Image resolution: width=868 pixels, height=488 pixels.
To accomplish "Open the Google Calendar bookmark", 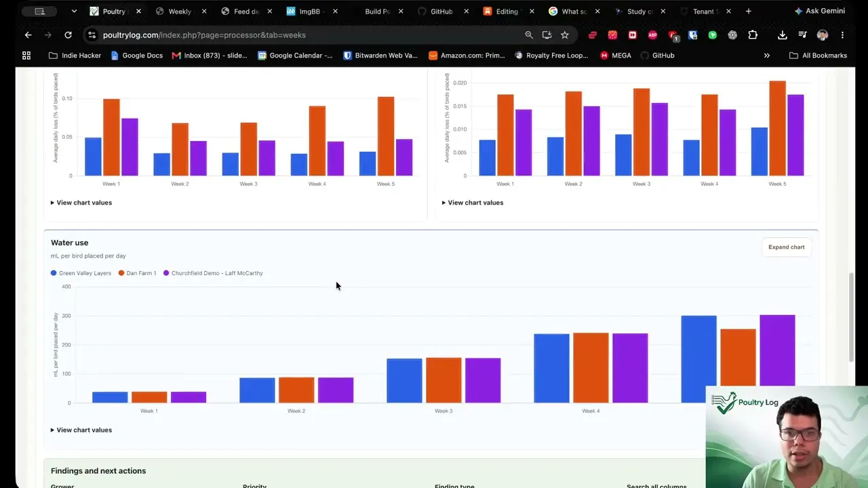I will pos(295,56).
